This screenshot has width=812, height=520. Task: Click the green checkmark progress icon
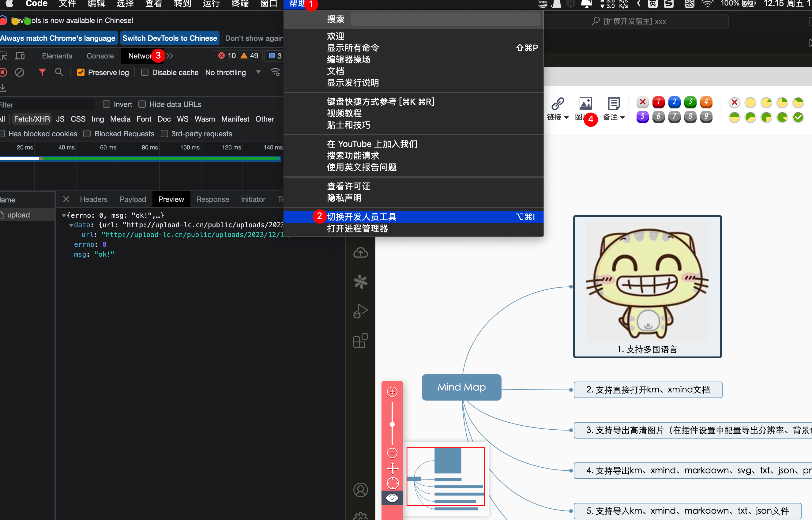798,117
